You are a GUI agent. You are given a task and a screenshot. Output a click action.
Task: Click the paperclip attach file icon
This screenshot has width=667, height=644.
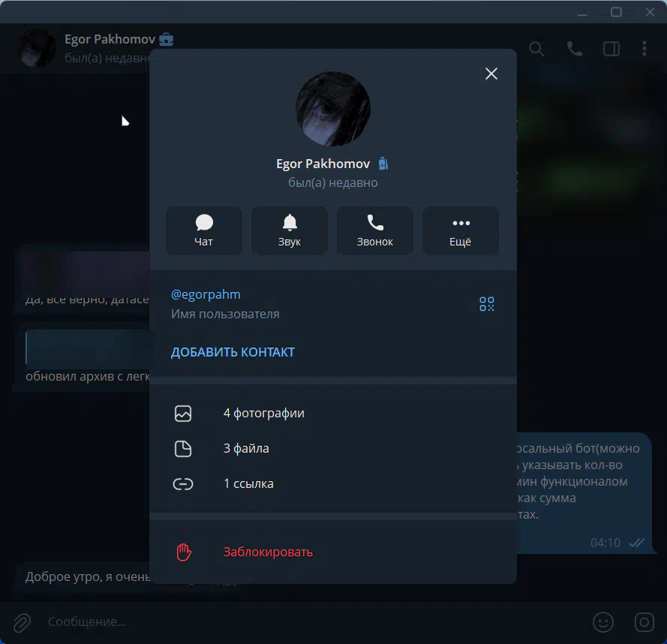23,621
